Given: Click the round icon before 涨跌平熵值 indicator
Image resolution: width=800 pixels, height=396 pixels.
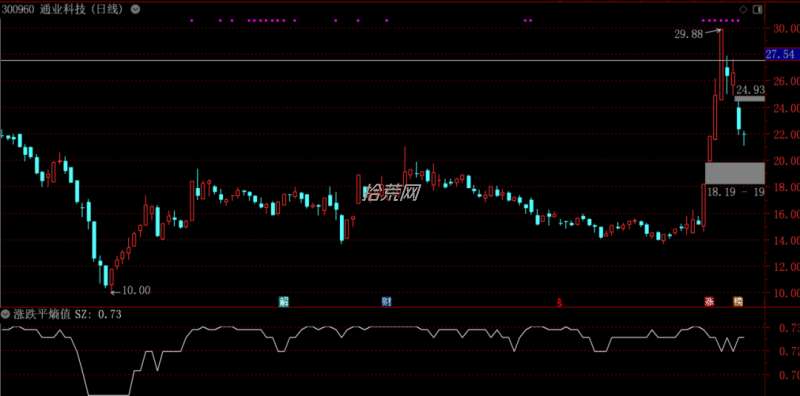Looking at the screenshot, I should click(5, 314).
